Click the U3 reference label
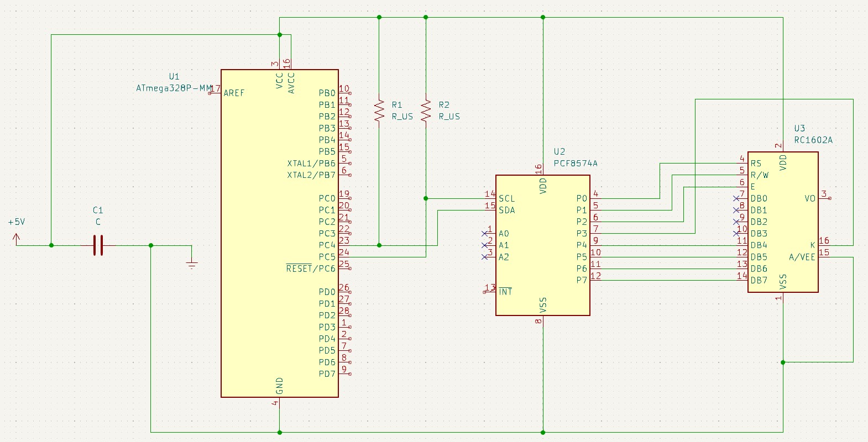The height and width of the screenshot is (442, 868). (x=799, y=128)
